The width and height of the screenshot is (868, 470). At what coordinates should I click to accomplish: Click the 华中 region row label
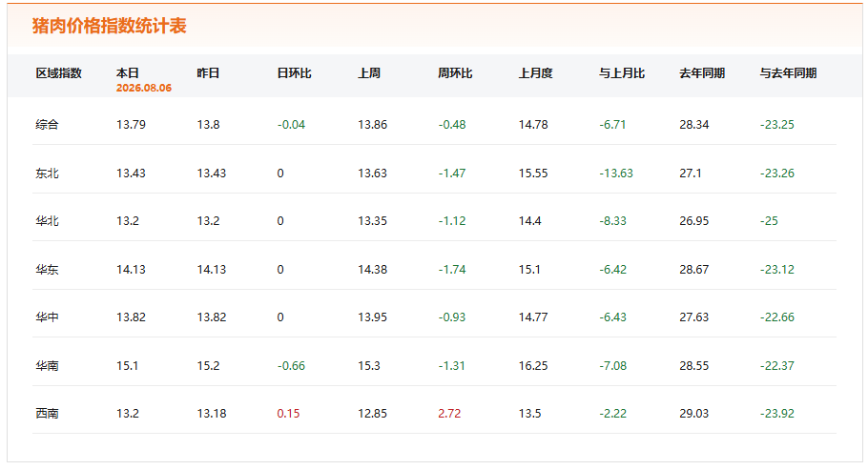47,317
